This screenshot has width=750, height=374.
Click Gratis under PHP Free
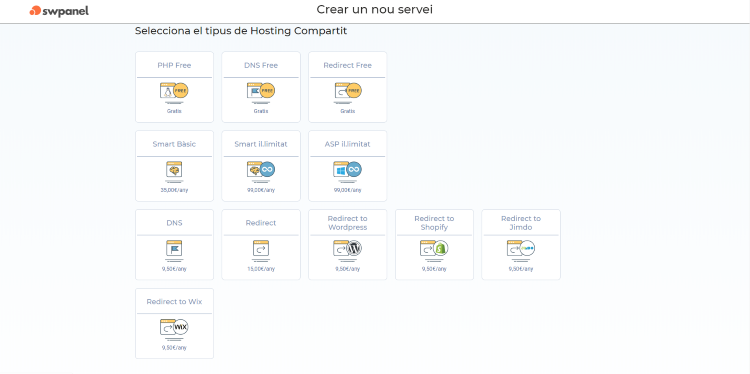(x=174, y=111)
